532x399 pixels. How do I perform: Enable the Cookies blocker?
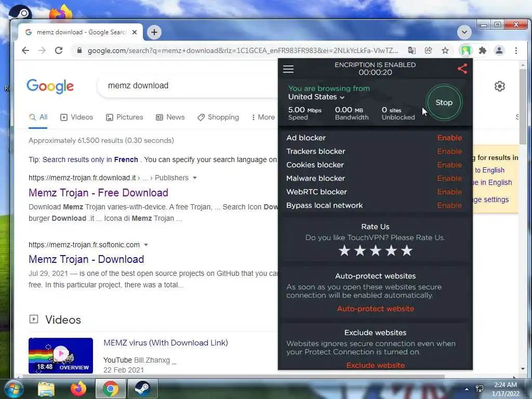(449, 165)
